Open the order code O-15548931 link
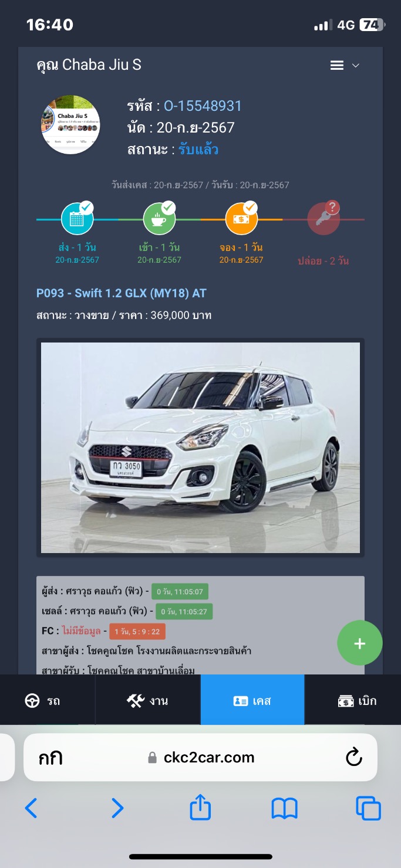401x868 pixels. tap(203, 106)
